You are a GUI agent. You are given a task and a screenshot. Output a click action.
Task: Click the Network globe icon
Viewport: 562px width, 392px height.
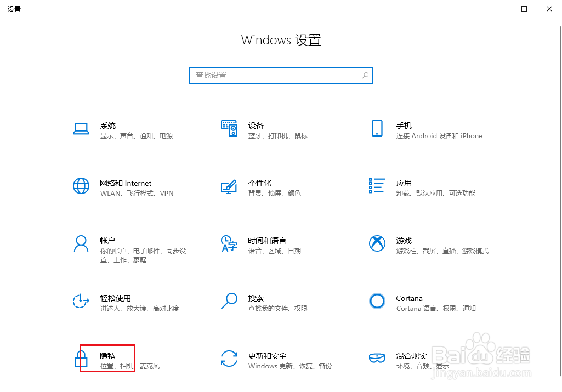81,186
